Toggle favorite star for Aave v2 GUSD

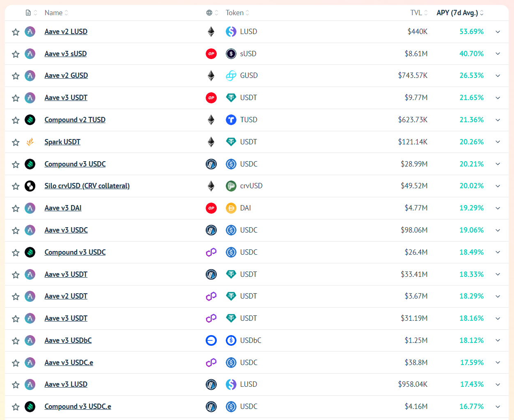click(x=16, y=76)
